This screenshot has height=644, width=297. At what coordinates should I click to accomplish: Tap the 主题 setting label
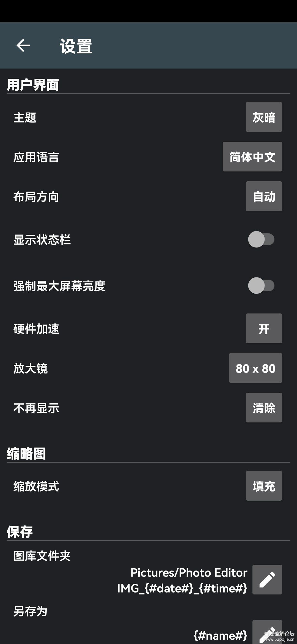(25, 118)
